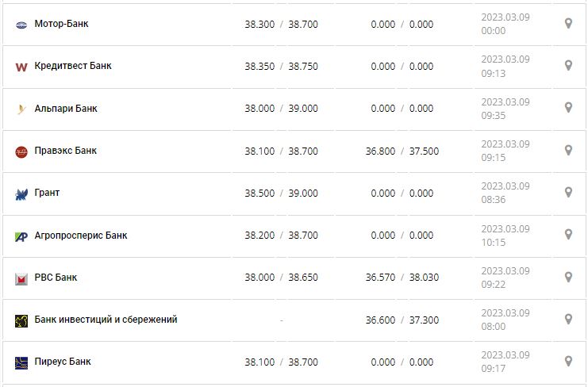Show Мотор-Банк location map pin

[568, 23]
